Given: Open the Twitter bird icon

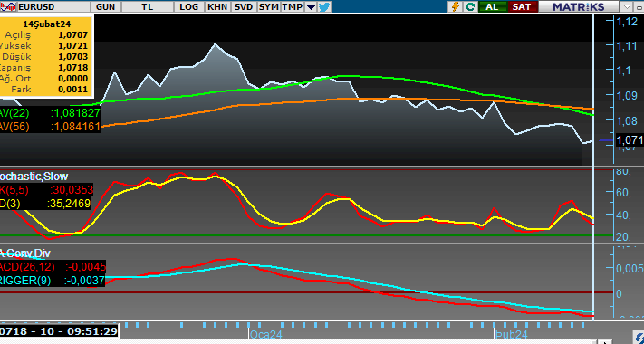Looking at the screenshot, I should click(324, 6).
